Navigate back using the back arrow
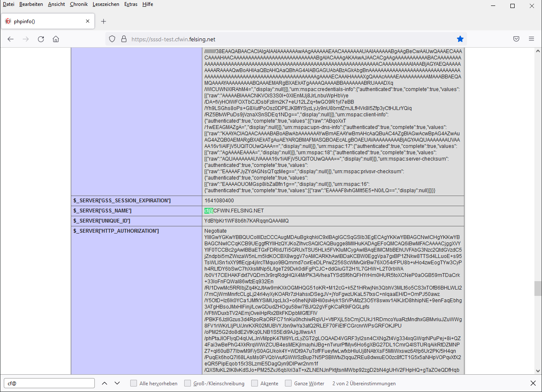The image size is (542, 392). pyautogui.click(x=10, y=39)
